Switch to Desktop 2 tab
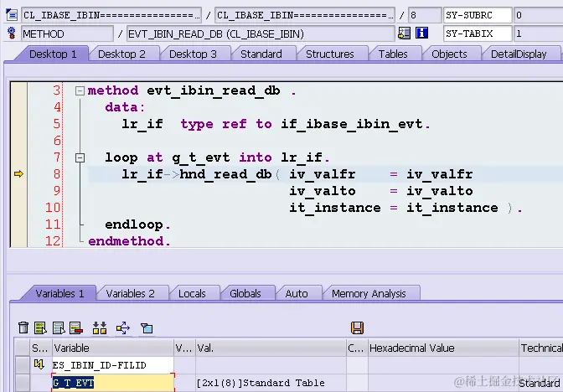 tap(121, 54)
